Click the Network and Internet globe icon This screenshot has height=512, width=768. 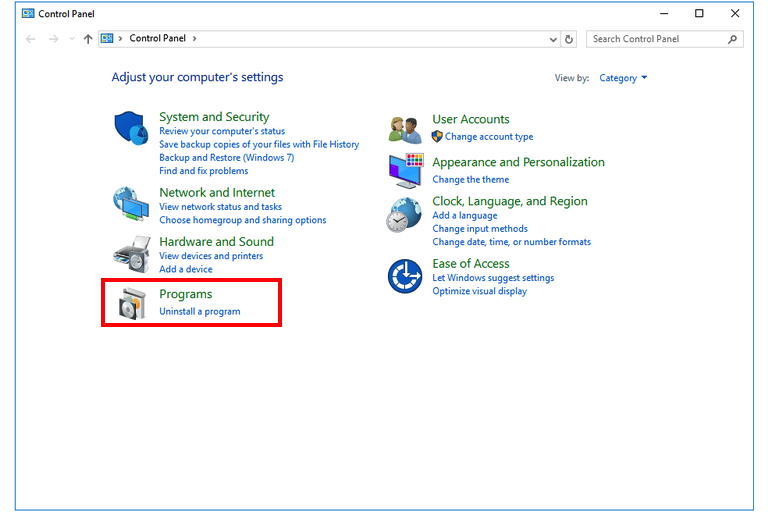click(131, 204)
